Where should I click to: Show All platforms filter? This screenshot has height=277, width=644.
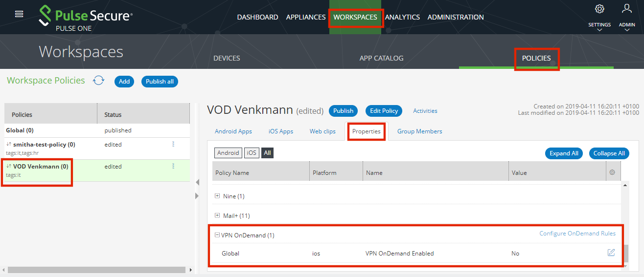click(267, 153)
